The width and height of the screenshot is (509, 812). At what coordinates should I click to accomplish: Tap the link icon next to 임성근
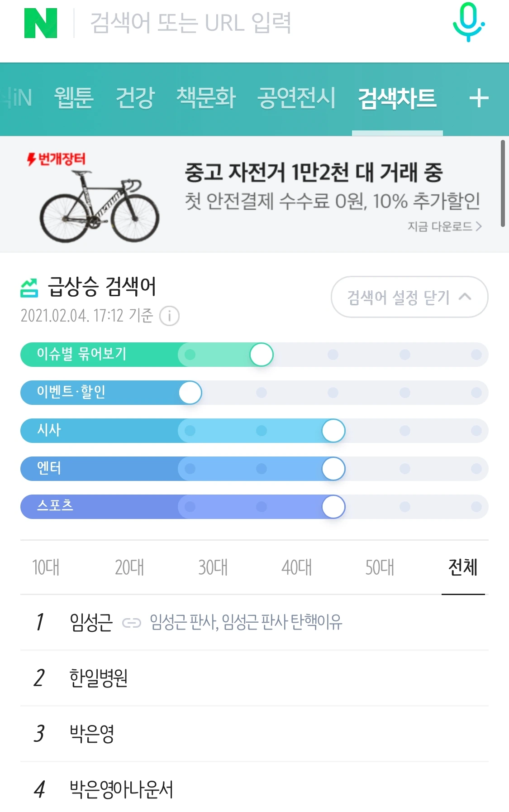(132, 623)
